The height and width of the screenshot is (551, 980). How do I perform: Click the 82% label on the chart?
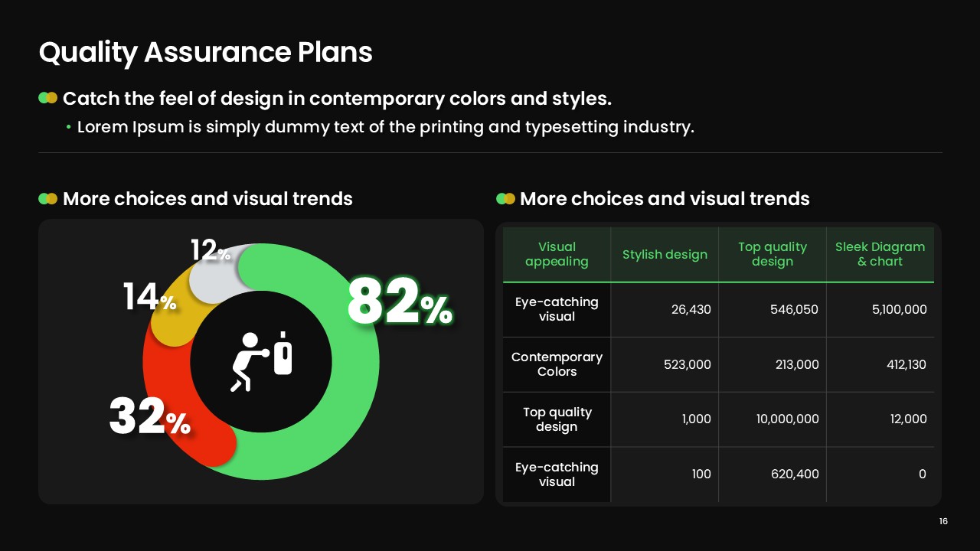click(400, 302)
